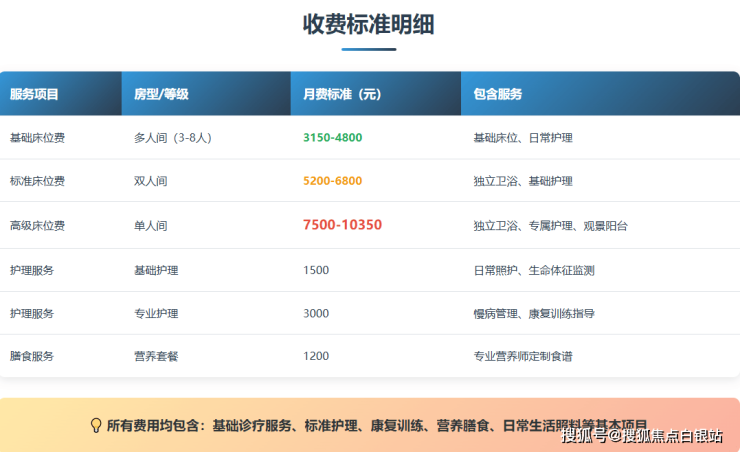The height and width of the screenshot is (452, 740).
Task: Click the 膳食服务 row label
Action: (31, 356)
